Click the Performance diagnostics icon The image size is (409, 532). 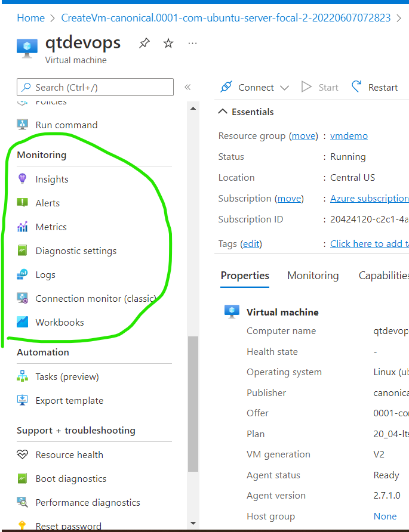(23, 502)
